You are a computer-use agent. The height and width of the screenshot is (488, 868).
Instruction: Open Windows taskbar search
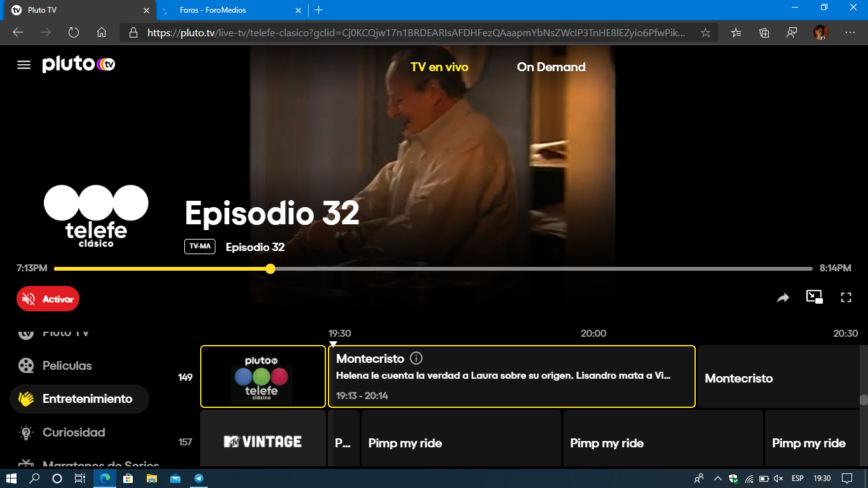coord(35,478)
